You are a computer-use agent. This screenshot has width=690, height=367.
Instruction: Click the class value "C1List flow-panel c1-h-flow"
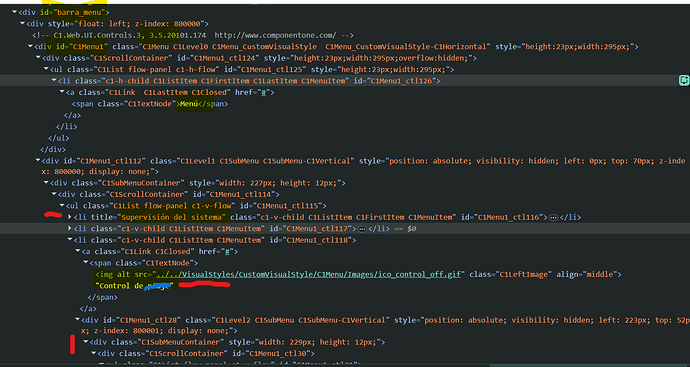pyautogui.click(x=156, y=70)
